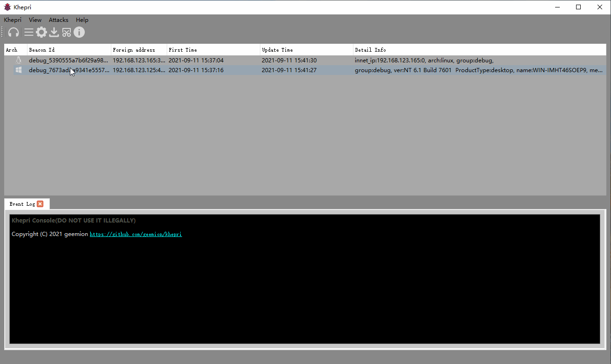611x364 pixels.
Task: Click detail info with ver:NT 6.1 Build 7601
Action: coord(479,70)
